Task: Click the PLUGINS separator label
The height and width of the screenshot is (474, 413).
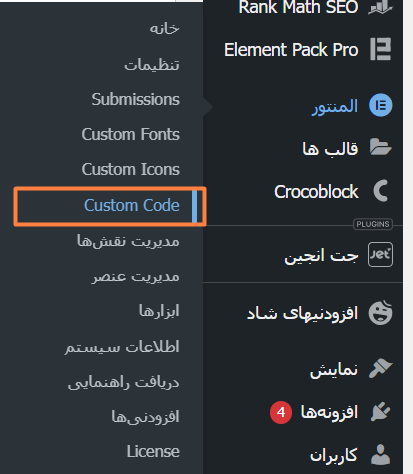Action: 373,224
